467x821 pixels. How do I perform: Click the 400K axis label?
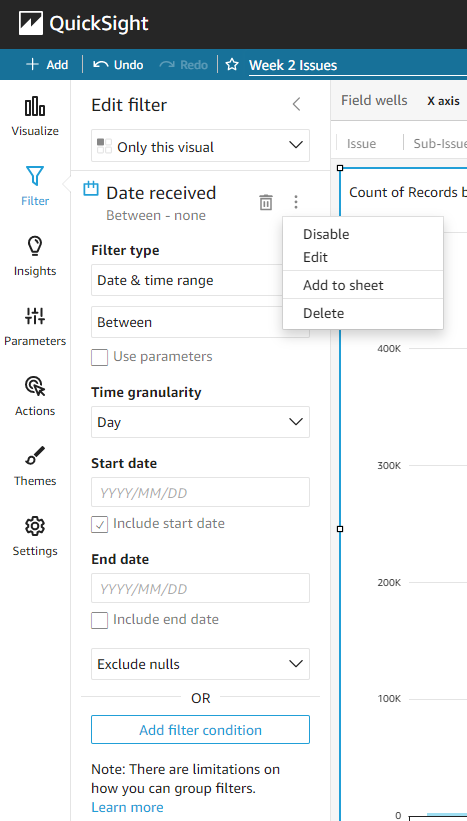click(389, 349)
